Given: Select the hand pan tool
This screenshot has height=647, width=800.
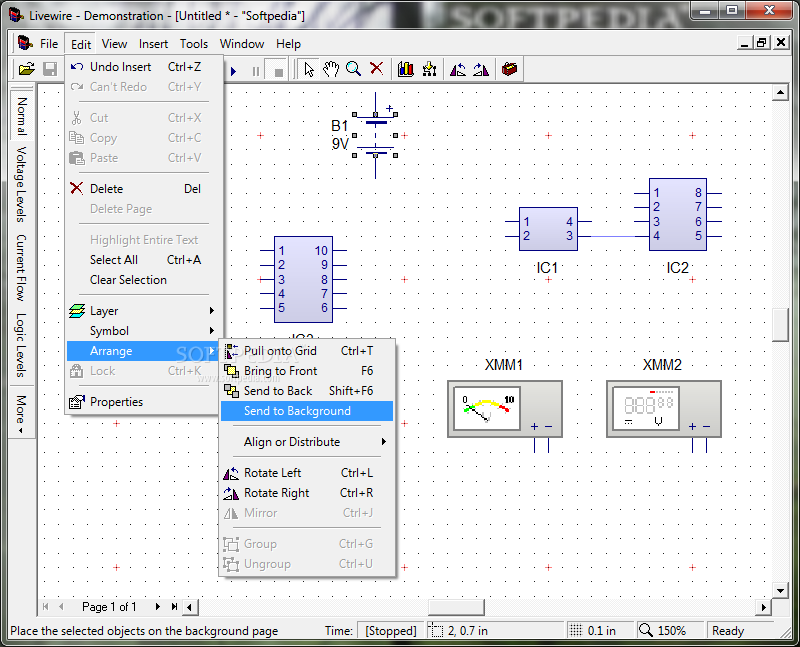Looking at the screenshot, I should [x=331, y=69].
